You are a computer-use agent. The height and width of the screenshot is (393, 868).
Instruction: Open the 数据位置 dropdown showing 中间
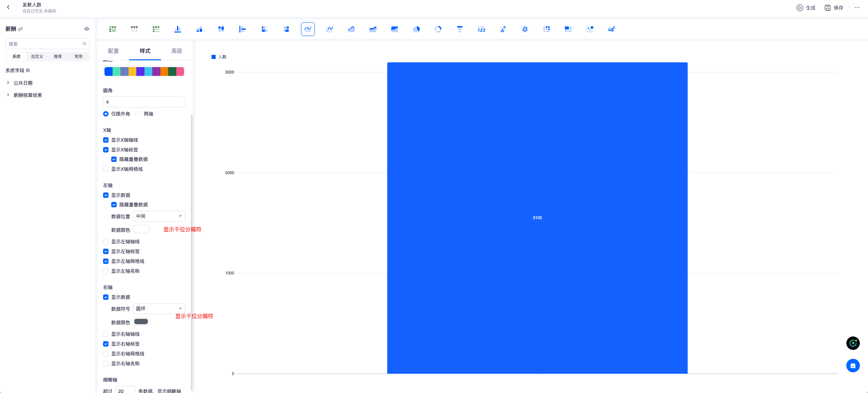[159, 216]
